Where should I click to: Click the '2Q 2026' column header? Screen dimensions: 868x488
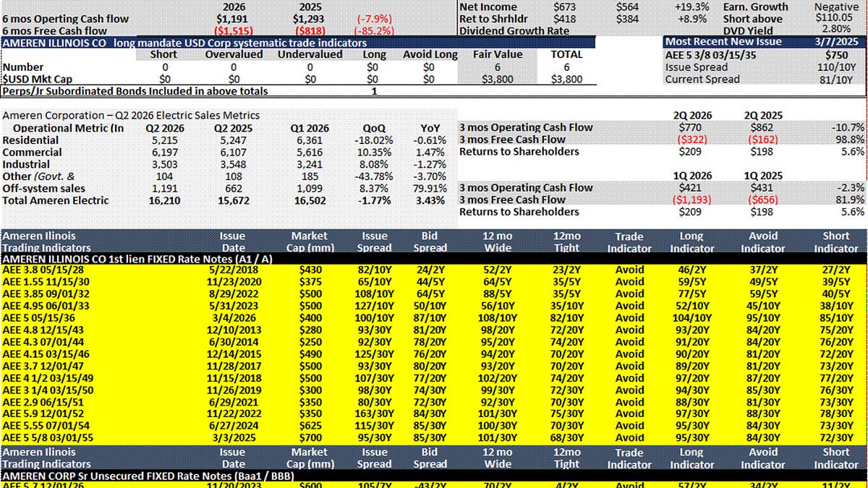pyautogui.click(x=693, y=116)
